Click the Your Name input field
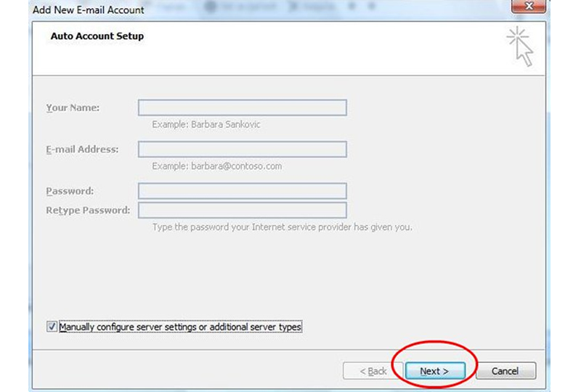The width and height of the screenshot is (581, 392). tap(242, 108)
